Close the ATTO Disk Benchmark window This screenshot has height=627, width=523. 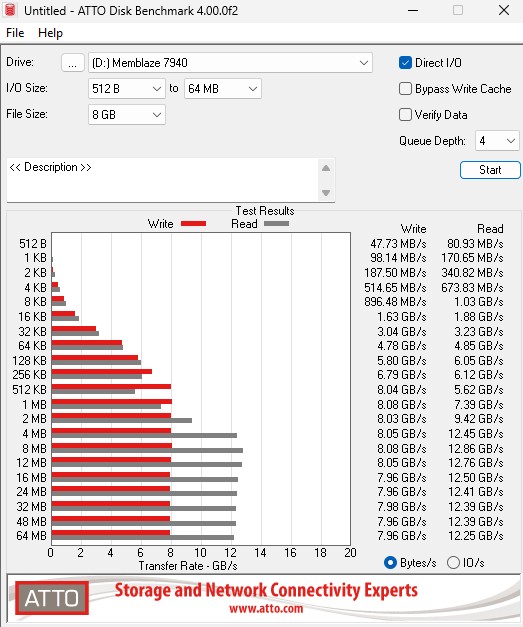(x=504, y=10)
